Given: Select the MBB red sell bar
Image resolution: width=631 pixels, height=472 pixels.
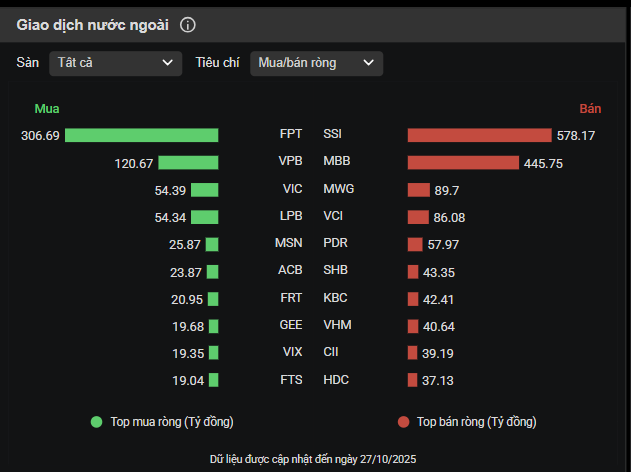Looking at the screenshot, I should click(463, 163).
